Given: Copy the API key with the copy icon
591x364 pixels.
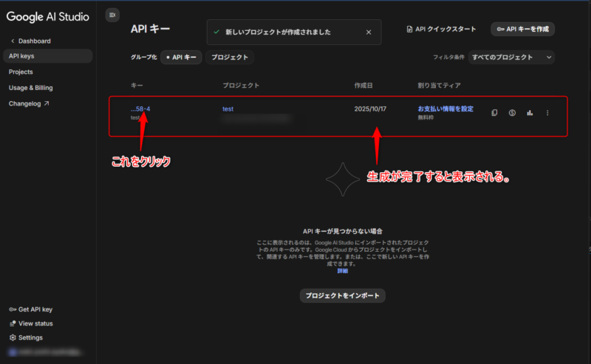Looking at the screenshot, I should tap(494, 113).
